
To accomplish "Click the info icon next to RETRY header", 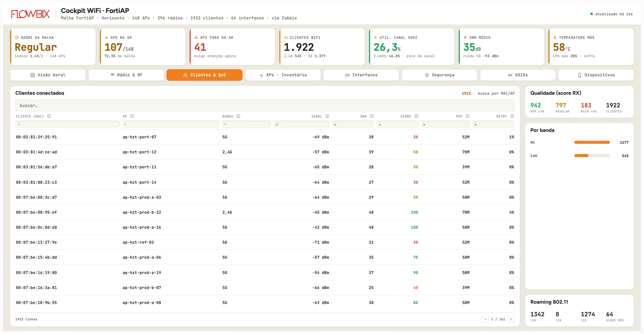I will coord(512,116).
